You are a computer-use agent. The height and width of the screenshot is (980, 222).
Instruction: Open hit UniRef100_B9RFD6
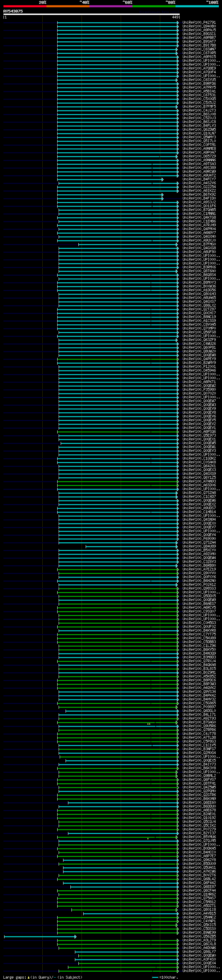tap(199, 84)
